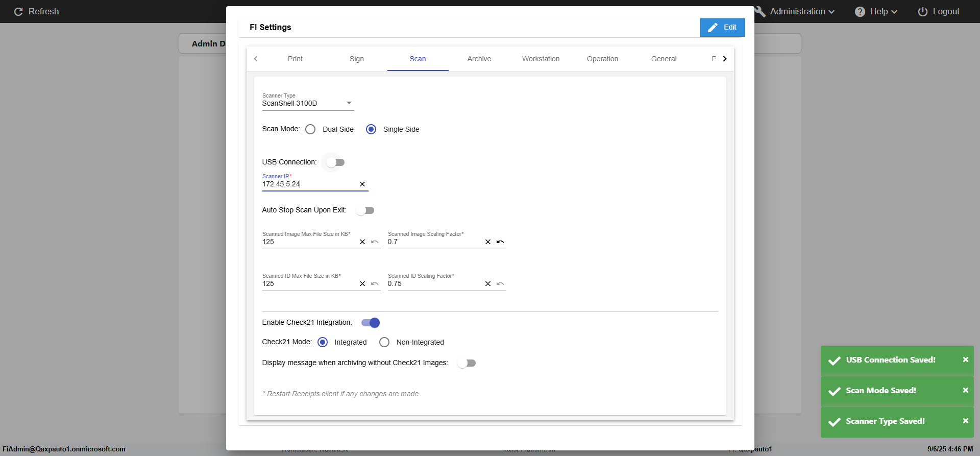Clear the Scanner IP field with its X
This screenshot has width=980, height=456.
click(x=362, y=184)
